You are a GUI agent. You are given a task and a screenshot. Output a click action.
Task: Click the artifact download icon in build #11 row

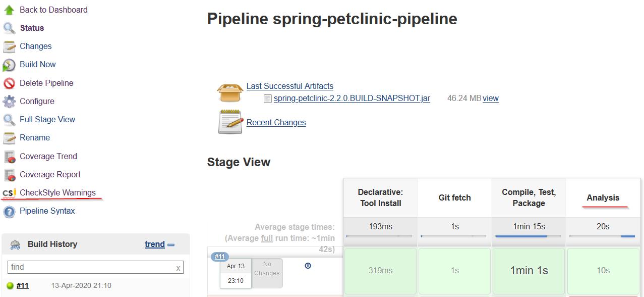coord(308,265)
